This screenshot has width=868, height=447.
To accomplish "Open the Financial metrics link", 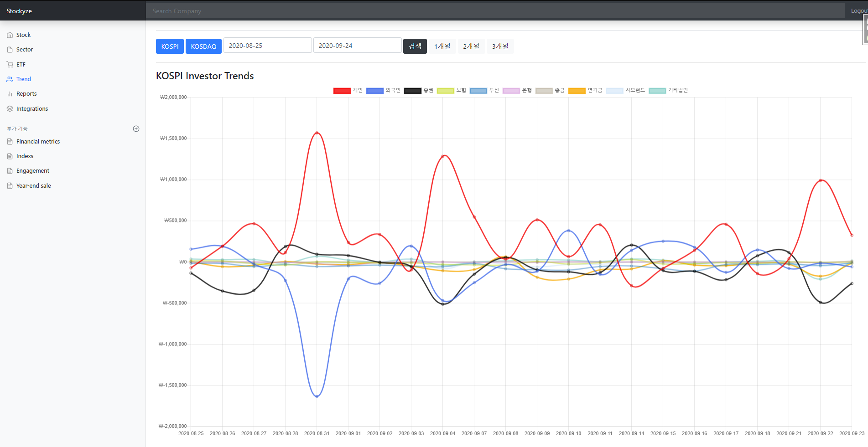I will coord(38,142).
